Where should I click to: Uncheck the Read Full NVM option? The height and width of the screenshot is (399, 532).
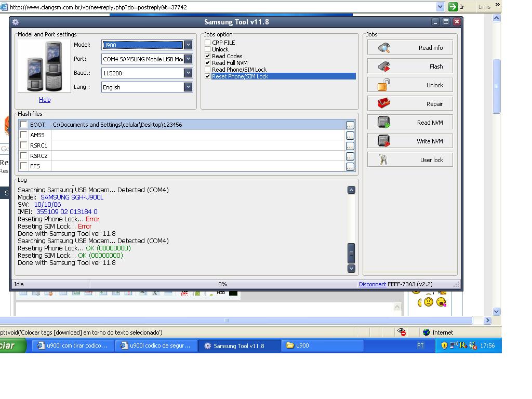208,63
